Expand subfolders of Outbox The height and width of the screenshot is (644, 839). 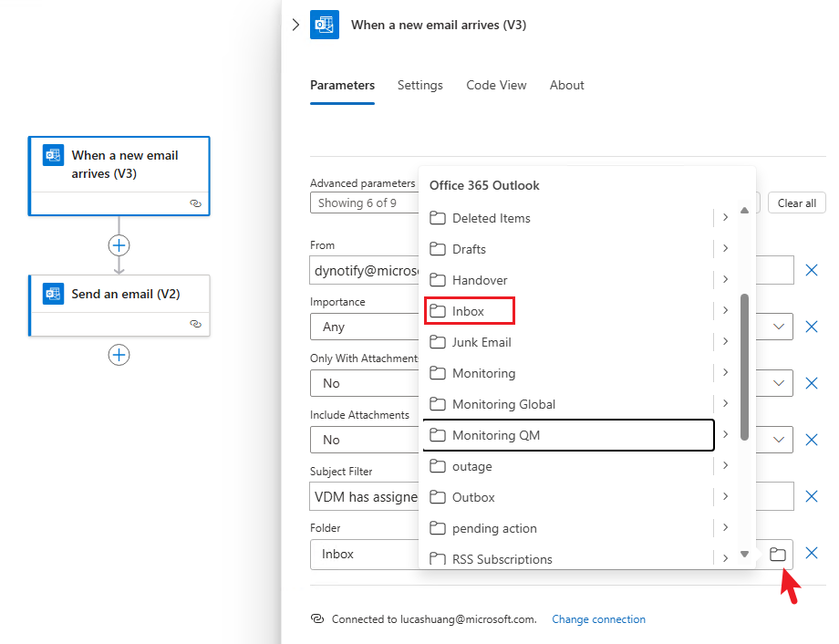point(726,497)
